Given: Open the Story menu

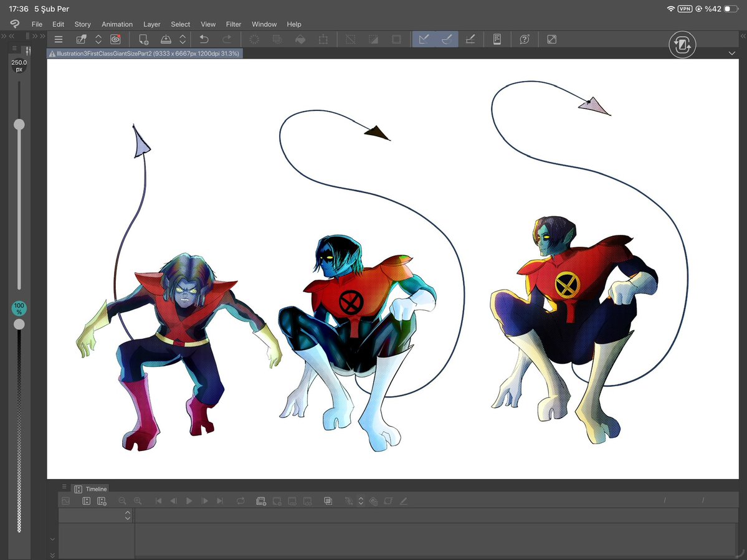Looking at the screenshot, I should pyautogui.click(x=82, y=24).
